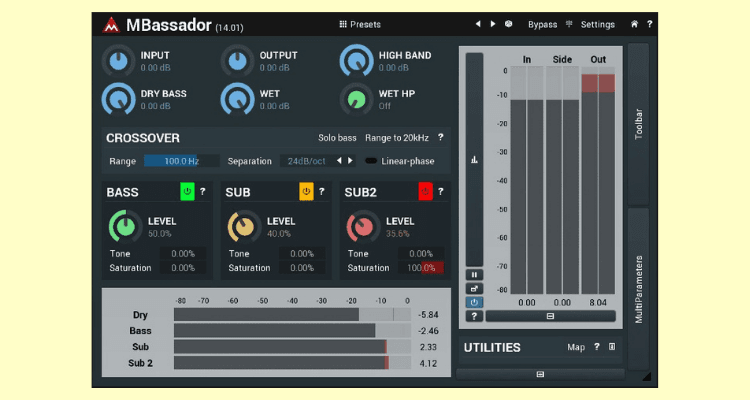
Task: Toggle the Bypass button
Action: pyautogui.click(x=542, y=24)
